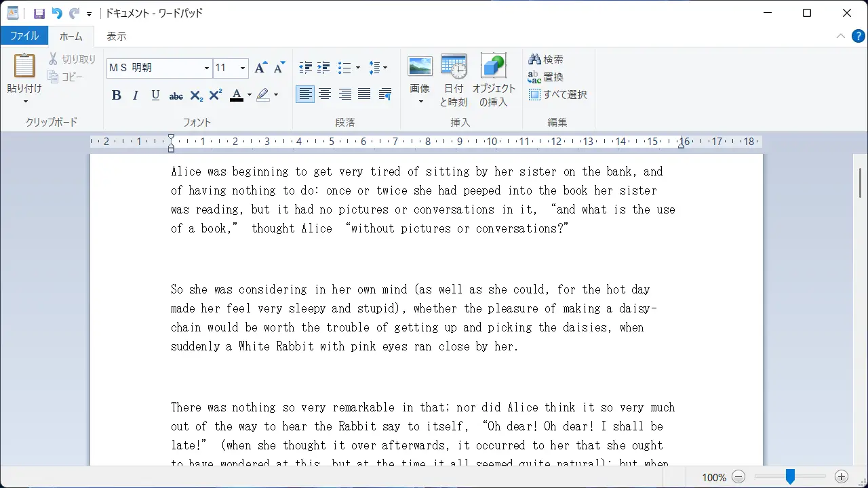Grow the font size
Screen dimensions: 868x488
click(x=260, y=68)
